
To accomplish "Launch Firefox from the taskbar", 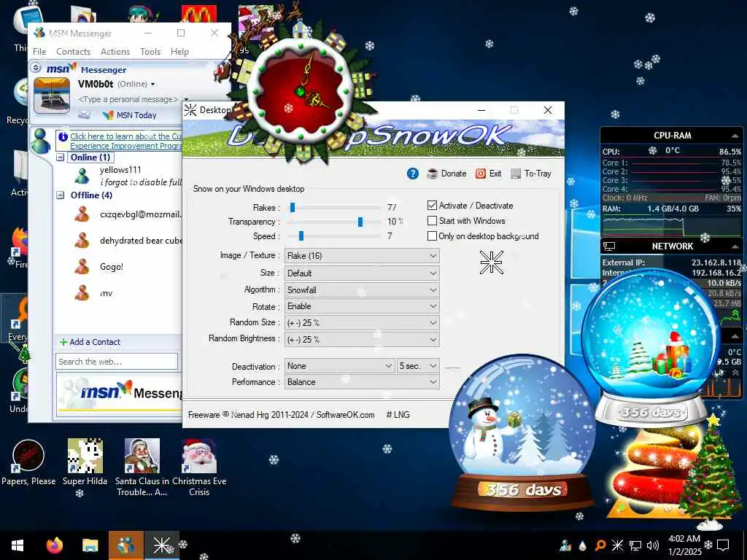I will tap(55, 545).
